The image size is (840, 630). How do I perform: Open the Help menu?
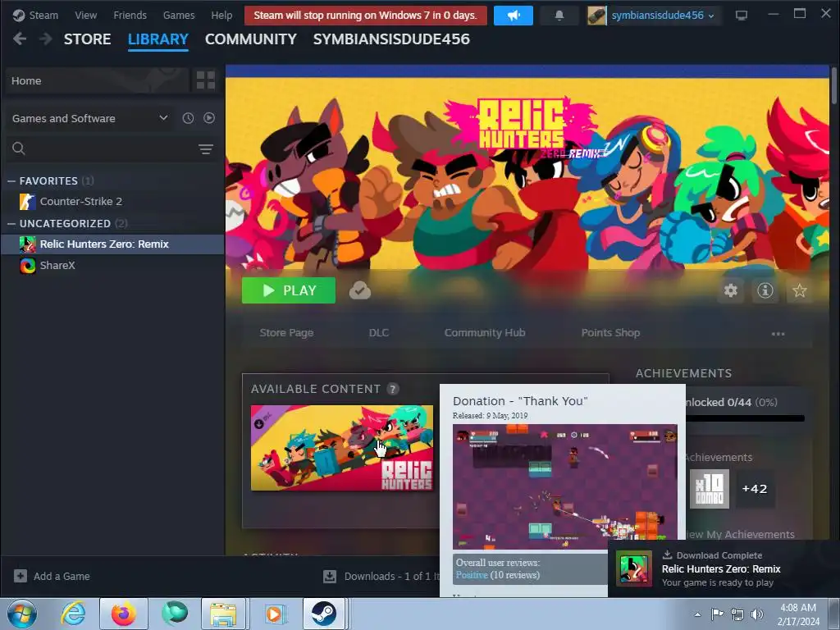pyautogui.click(x=221, y=16)
